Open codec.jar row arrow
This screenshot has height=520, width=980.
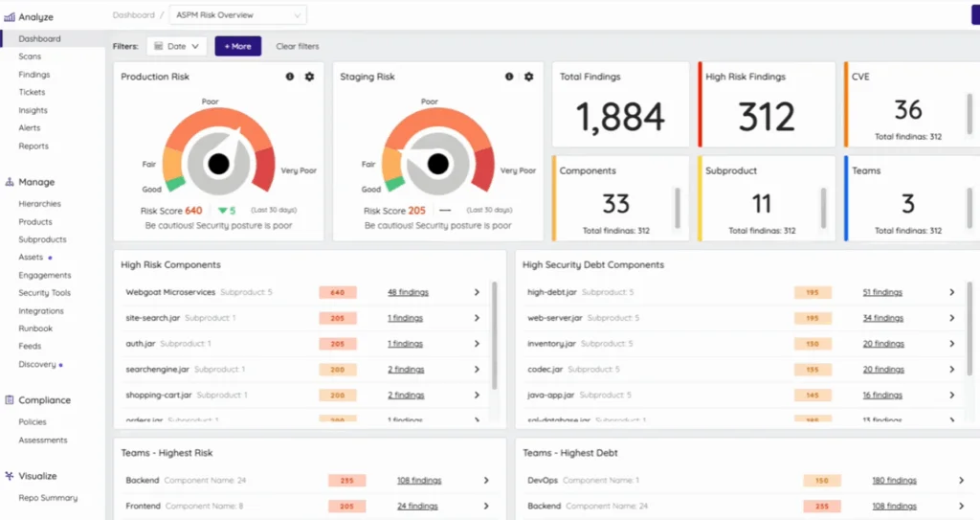tap(952, 370)
